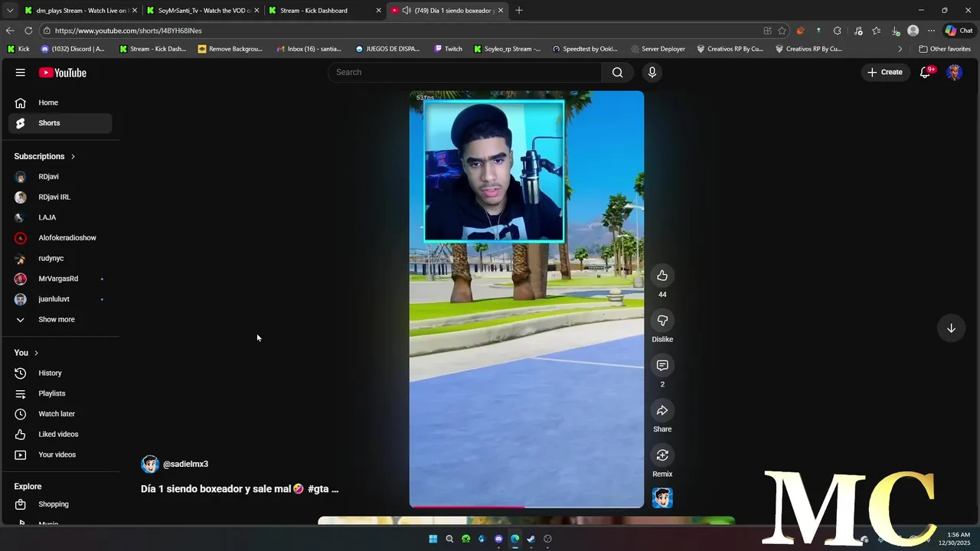Screen dimensions: 980x551
Task: Open the sound source thumbnail below Remix
Action: click(662, 498)
